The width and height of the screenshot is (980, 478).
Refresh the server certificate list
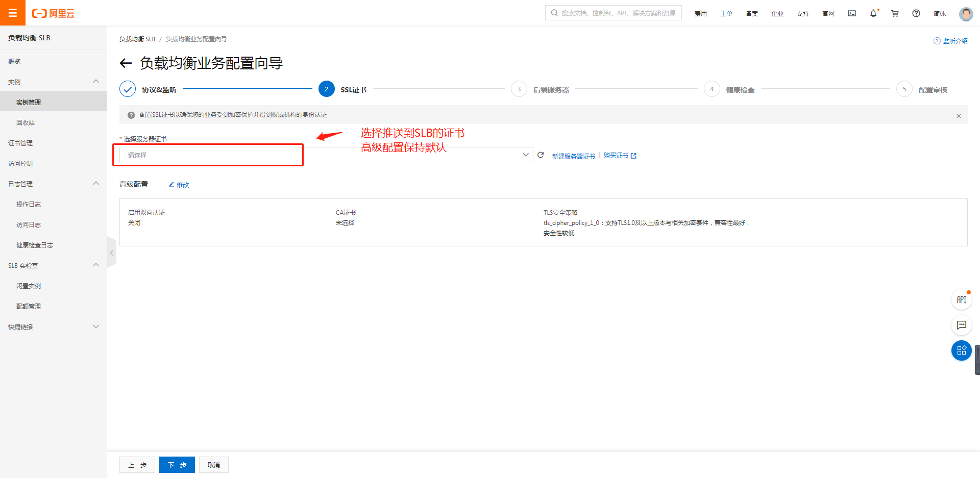[x=541, y=155]
